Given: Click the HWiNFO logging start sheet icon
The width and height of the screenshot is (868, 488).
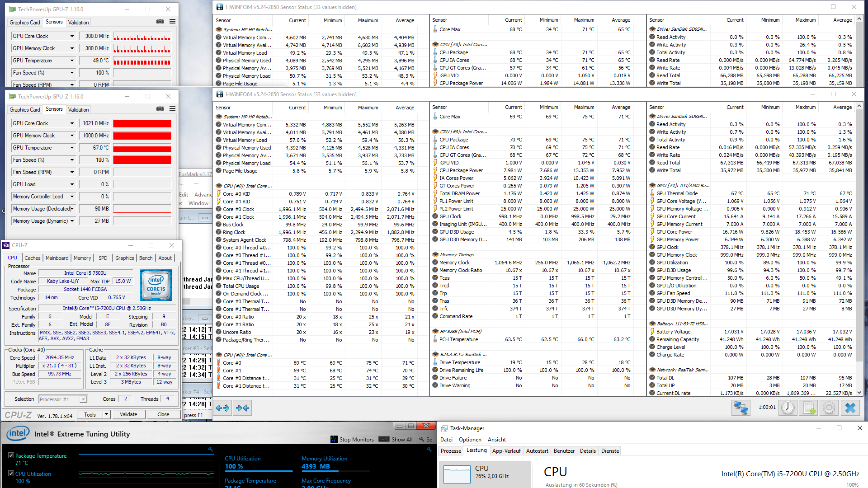Looking at the screenshot, I should 809,408.
